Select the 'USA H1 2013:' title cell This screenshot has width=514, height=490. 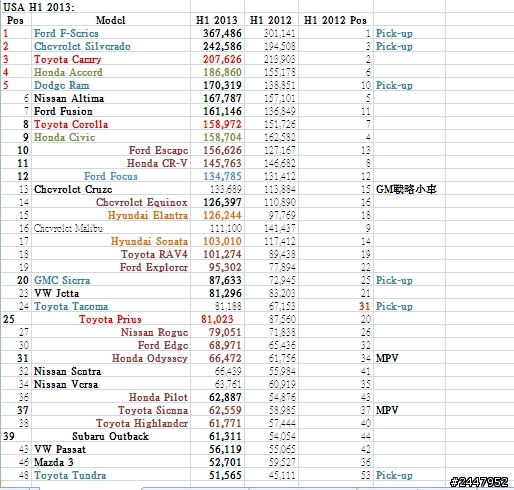click(39, 7)
